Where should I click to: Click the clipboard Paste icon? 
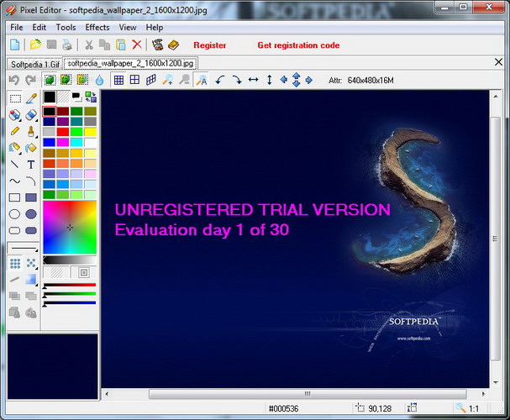(x=121, y=45)
